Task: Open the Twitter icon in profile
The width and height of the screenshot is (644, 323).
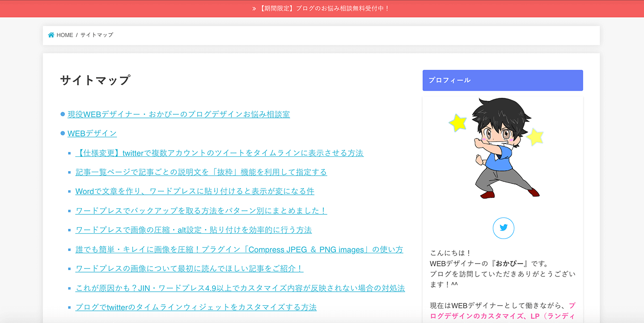Action: coord(503,228)
